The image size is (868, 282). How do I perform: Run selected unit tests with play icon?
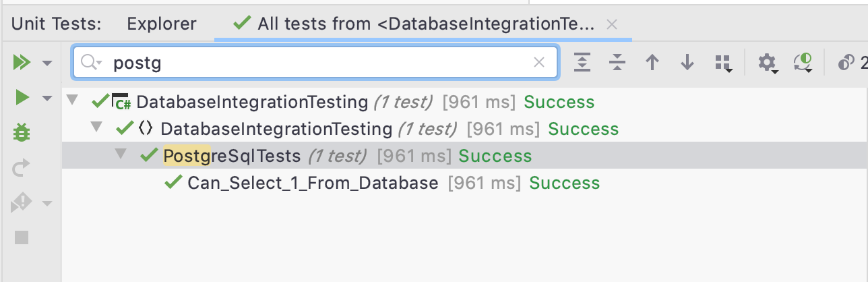(22, 98)
